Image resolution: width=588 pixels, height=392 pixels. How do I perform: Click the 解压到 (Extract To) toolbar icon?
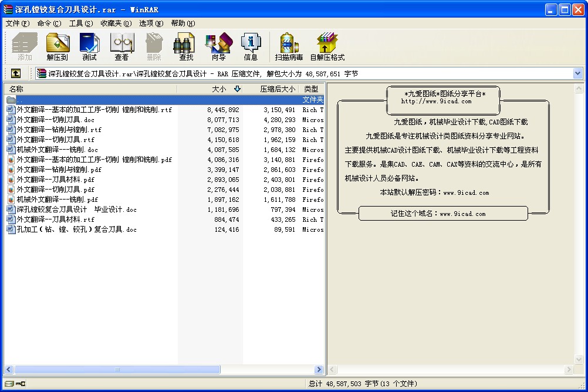(x=58, y=47)
